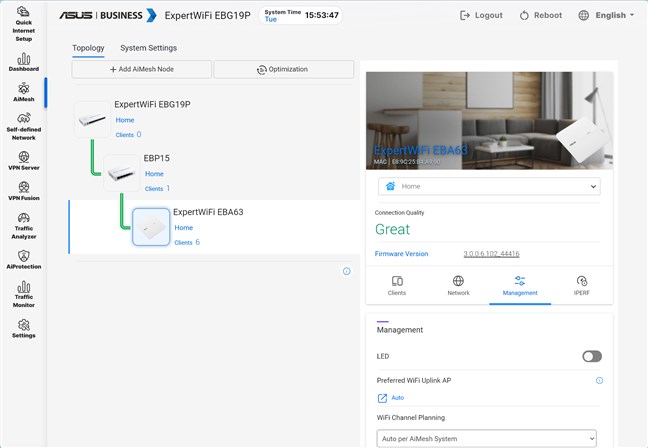648x448 pixels.
Task: Open the Network tab in node panel
Action: click(x=458, y=286)
